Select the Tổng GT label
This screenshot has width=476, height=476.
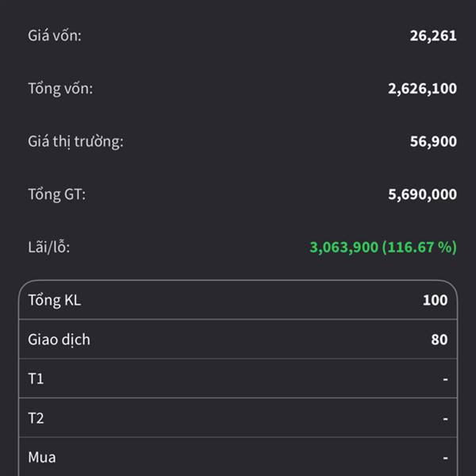[x=57, y=194]
